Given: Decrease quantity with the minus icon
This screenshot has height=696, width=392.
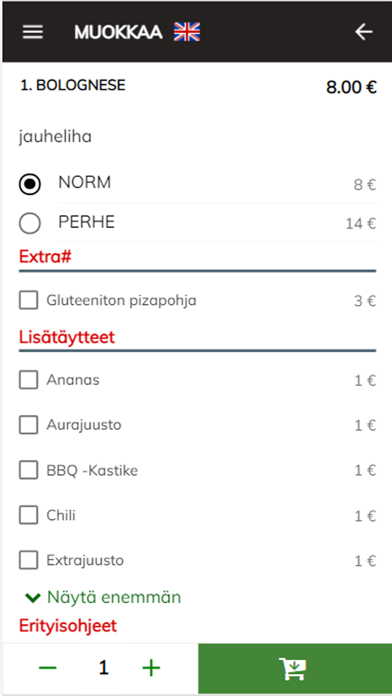Looking at the screenshot, I should (x=48, y=668).
